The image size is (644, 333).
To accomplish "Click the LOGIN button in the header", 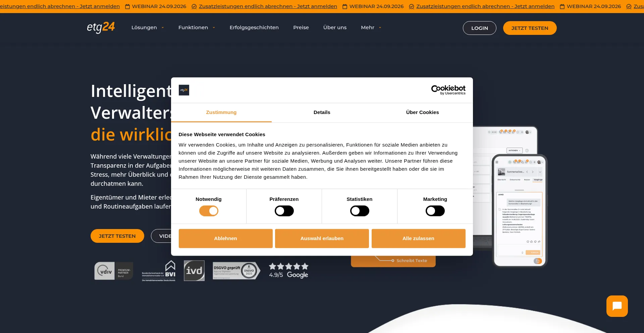I will (479, 28).
